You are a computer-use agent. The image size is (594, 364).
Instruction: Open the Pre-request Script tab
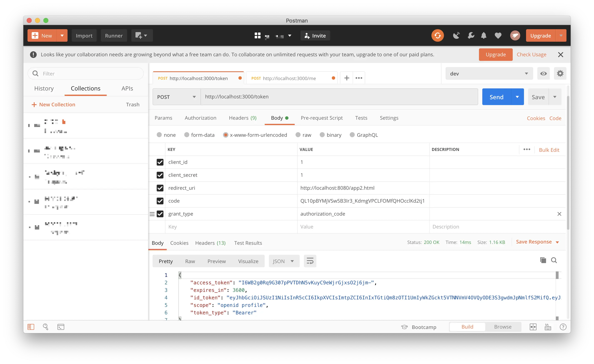[321, 118]
